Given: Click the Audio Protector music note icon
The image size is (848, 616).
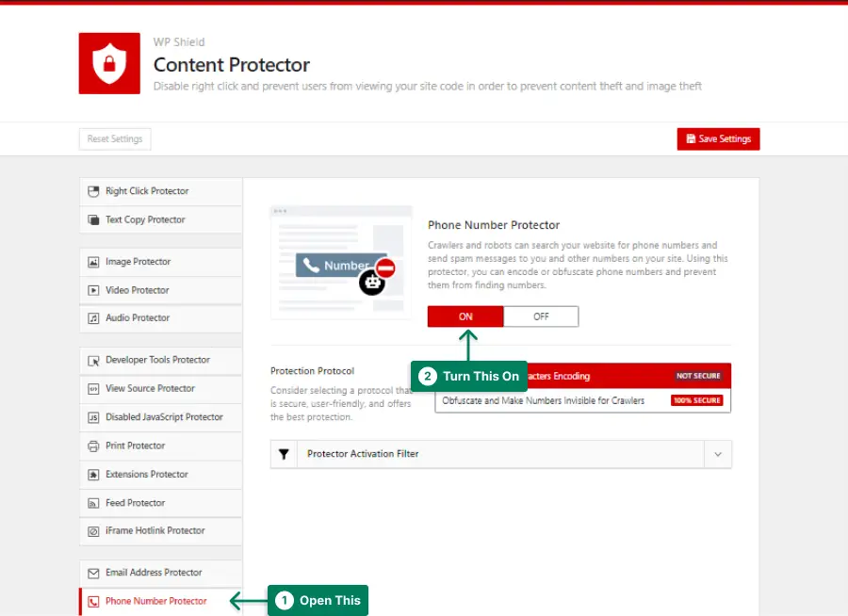Looking at the screenshot, I should pyautogui.click(x=93, y=318).
